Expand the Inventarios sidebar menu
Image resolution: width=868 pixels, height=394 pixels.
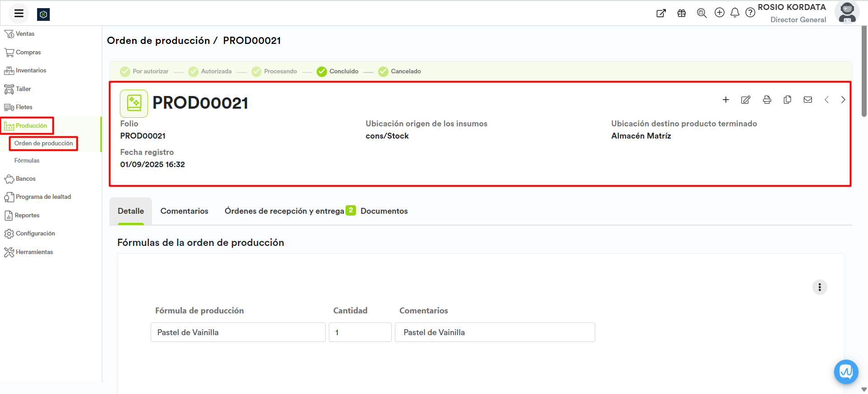coord(31,71)
